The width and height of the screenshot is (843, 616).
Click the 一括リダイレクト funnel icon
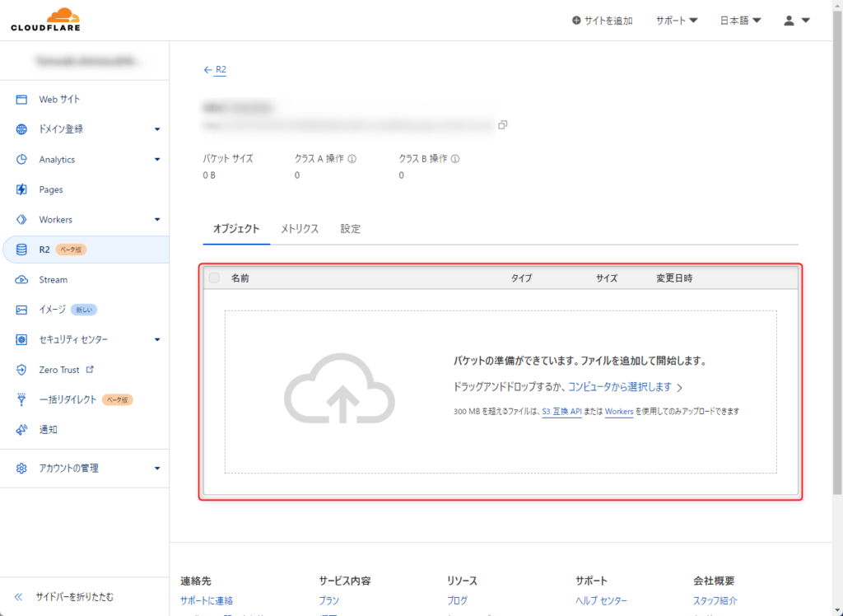tap(21, 399)
